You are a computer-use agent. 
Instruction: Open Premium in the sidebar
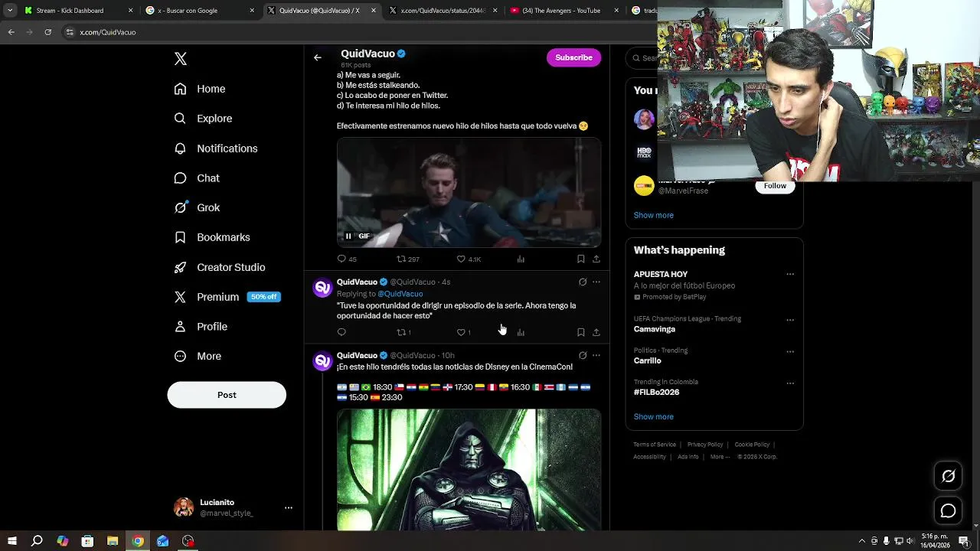[227, 297]
